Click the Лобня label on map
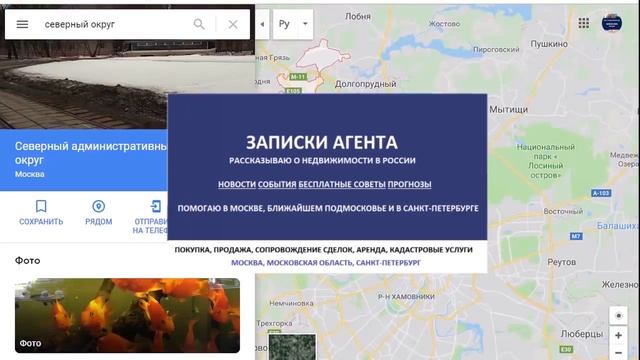 pos(358,16)
